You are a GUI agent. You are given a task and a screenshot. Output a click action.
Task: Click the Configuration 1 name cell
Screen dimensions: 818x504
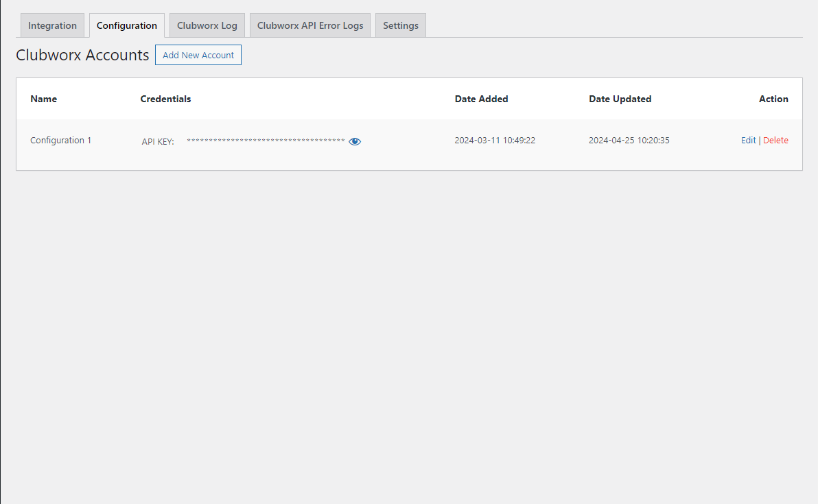click(x=60, y=140)
